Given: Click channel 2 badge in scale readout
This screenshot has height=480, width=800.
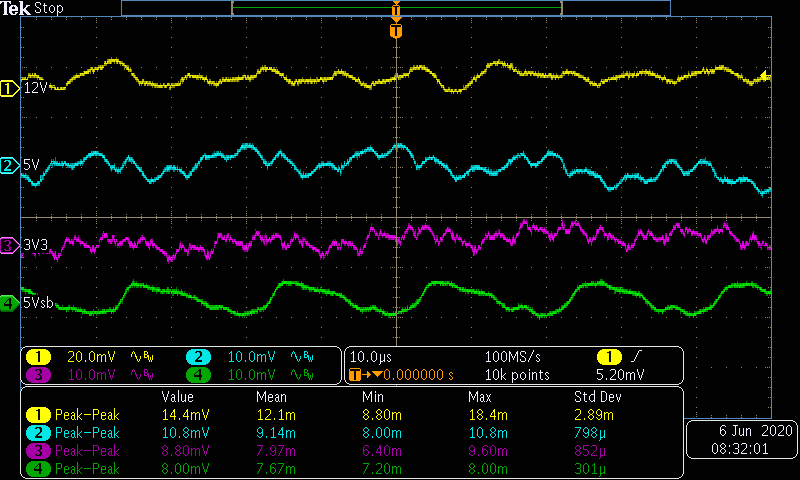Looking at the screenshot, I should point(198,357).
